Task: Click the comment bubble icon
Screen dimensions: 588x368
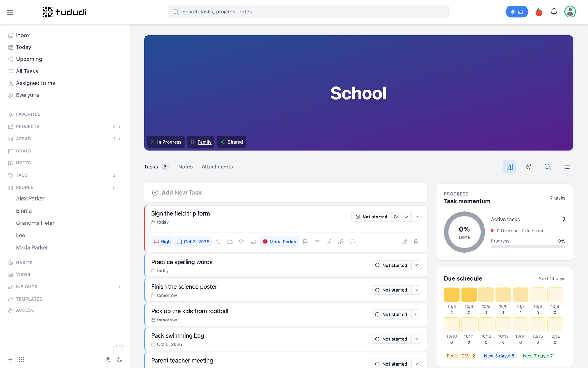Action: tap(352, 242)
